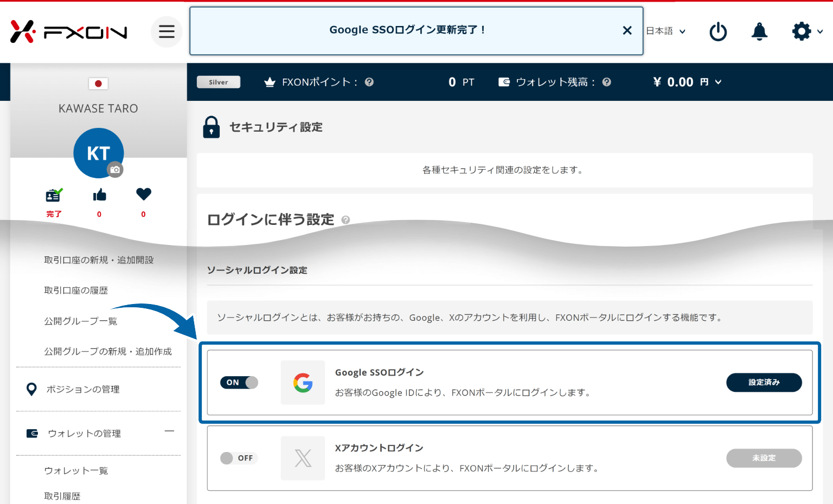Click the Google logo icon
Screen dimensions: 833x504
pos(303,383)
